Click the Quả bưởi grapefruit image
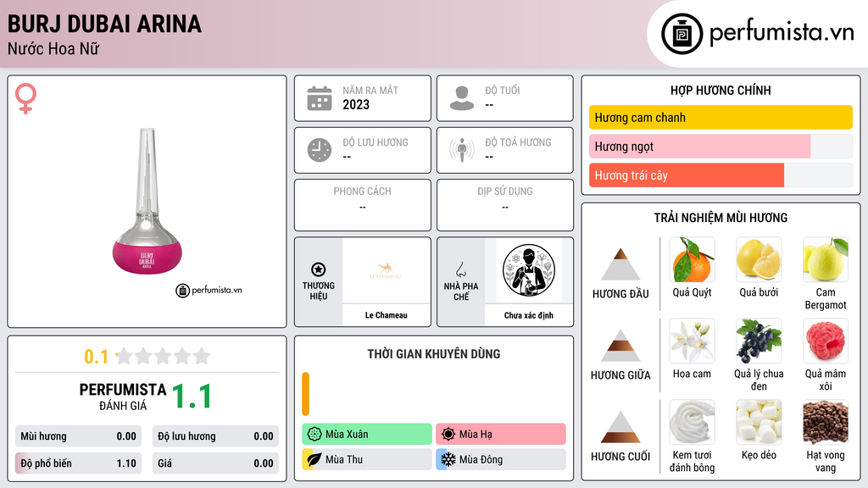The width and height of the screenshot is (868, 488). tap(759, 260)
